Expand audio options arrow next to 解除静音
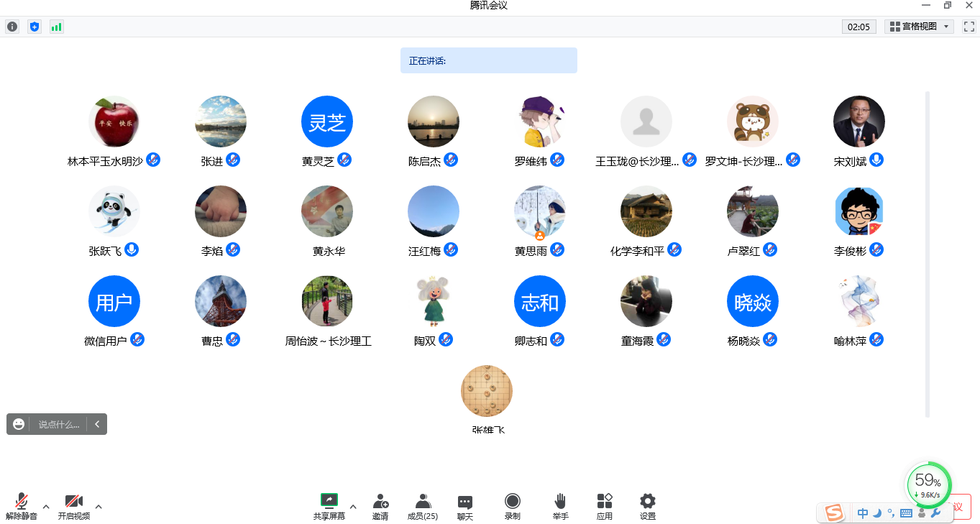 pyautogui.click(x=46, y=506)
